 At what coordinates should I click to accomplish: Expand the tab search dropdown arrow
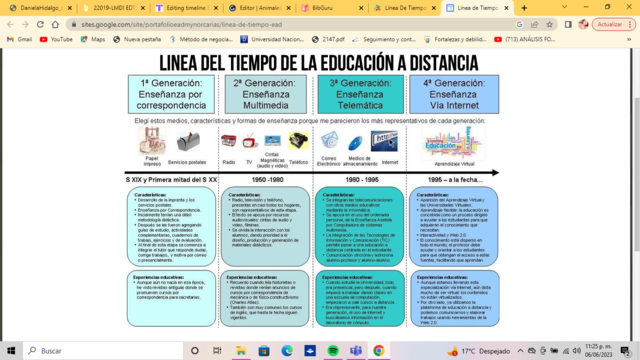point(564,7)
